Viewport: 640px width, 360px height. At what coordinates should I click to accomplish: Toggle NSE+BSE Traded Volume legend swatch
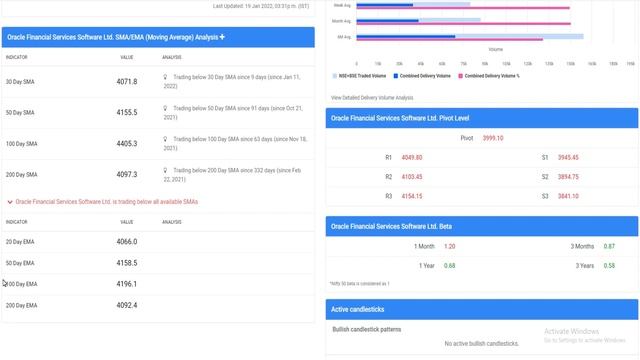point(335,76)
